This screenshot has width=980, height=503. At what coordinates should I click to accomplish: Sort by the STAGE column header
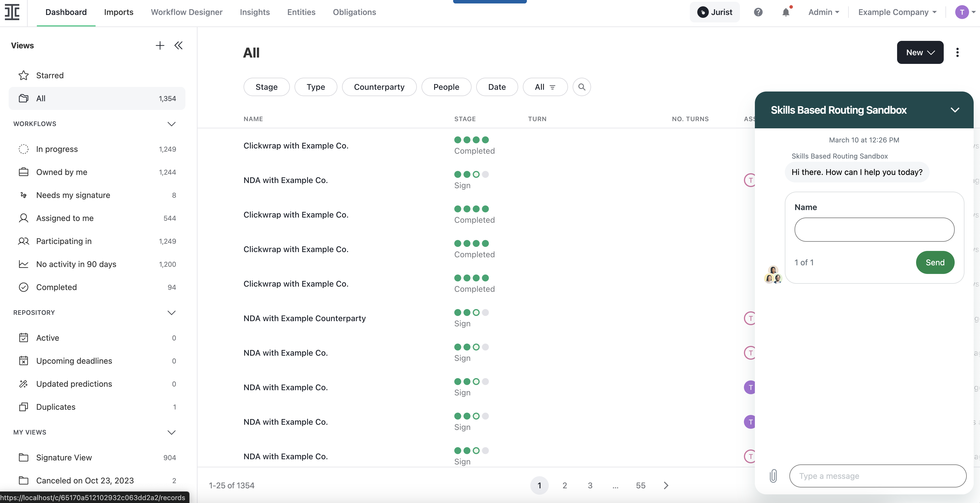point(464,119)
